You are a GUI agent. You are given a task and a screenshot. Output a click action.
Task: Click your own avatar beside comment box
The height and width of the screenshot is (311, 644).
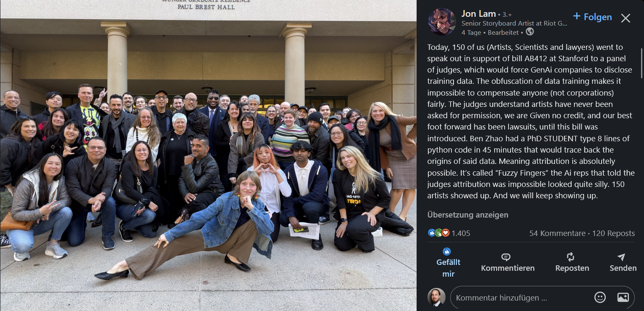pyautogui.click(x=436, y=297)
